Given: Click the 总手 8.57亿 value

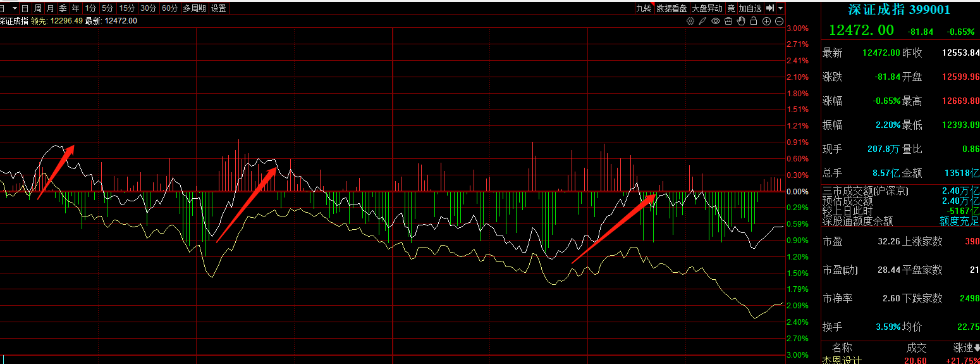Looking at the screenshot, I should (x=886, y=173).
